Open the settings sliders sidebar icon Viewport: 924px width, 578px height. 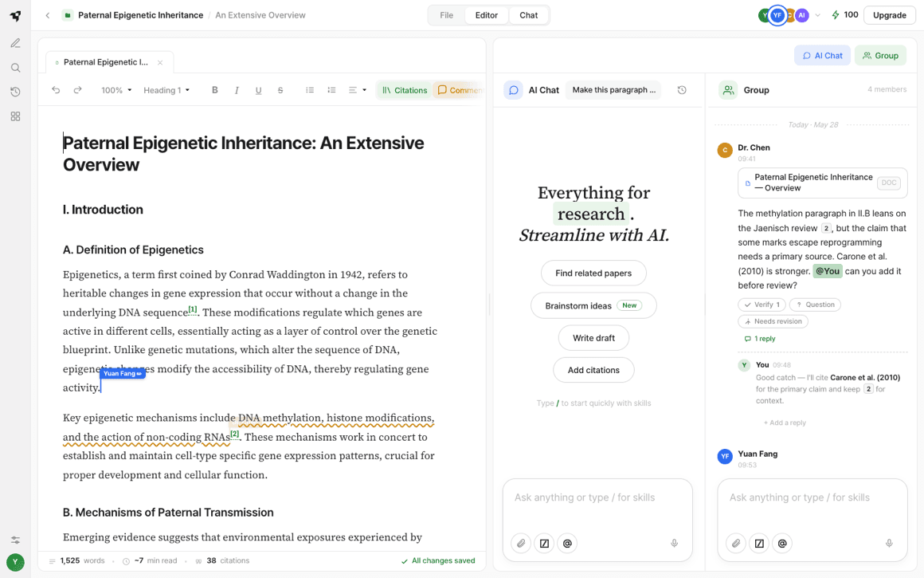click(x=15, y=540)
